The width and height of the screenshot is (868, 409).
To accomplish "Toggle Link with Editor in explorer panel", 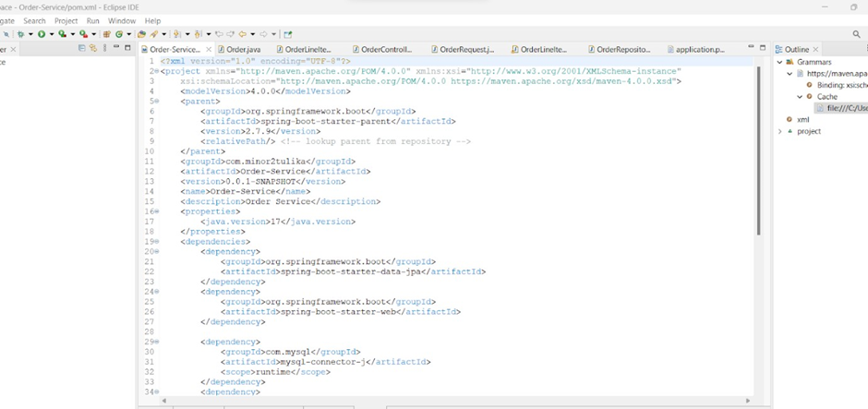I will coord(92,48).
